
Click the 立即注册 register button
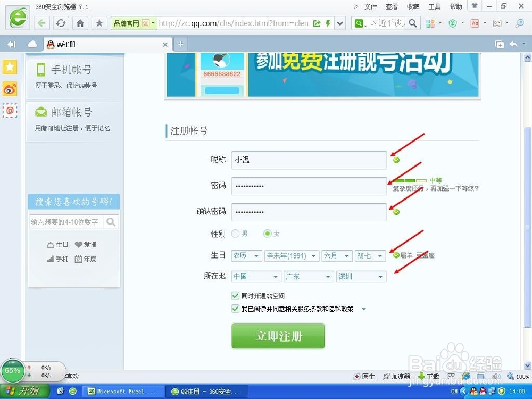tap(278, 336)
